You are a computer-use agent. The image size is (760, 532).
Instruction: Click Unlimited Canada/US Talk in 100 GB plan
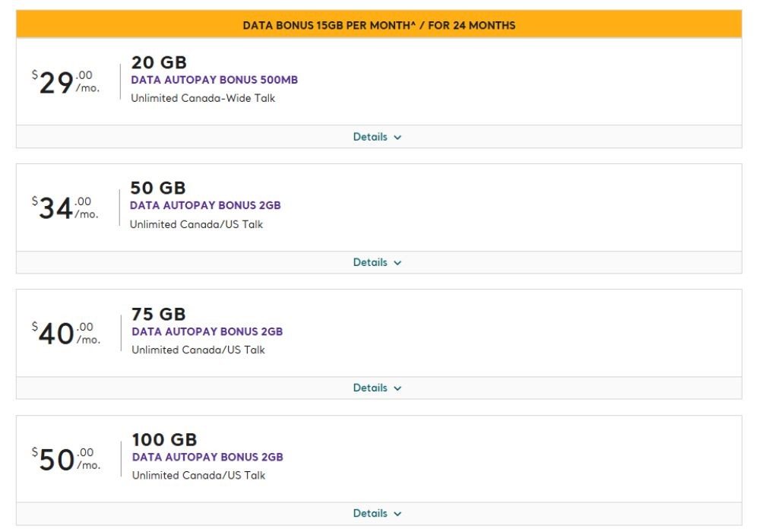198,475
